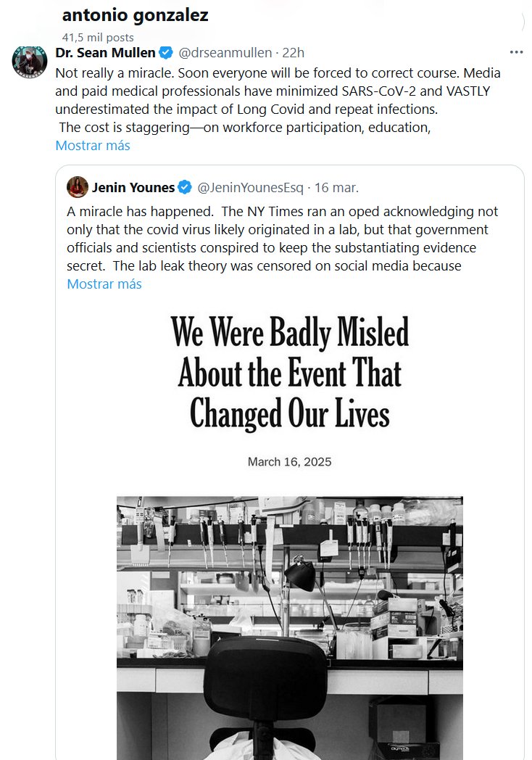Open the @JeninYounesEsq handle link
Screen dimensions: 532x760
pos(250,188)
